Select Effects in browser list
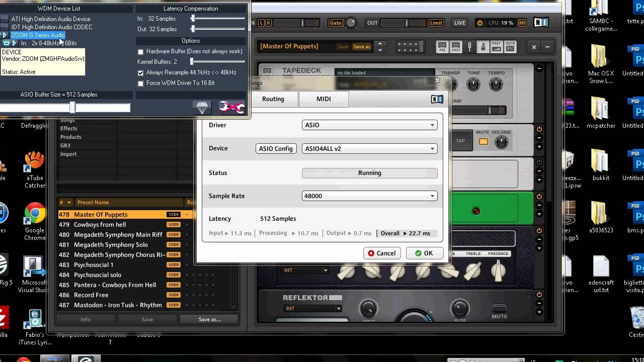 click(x=69, y=129)
